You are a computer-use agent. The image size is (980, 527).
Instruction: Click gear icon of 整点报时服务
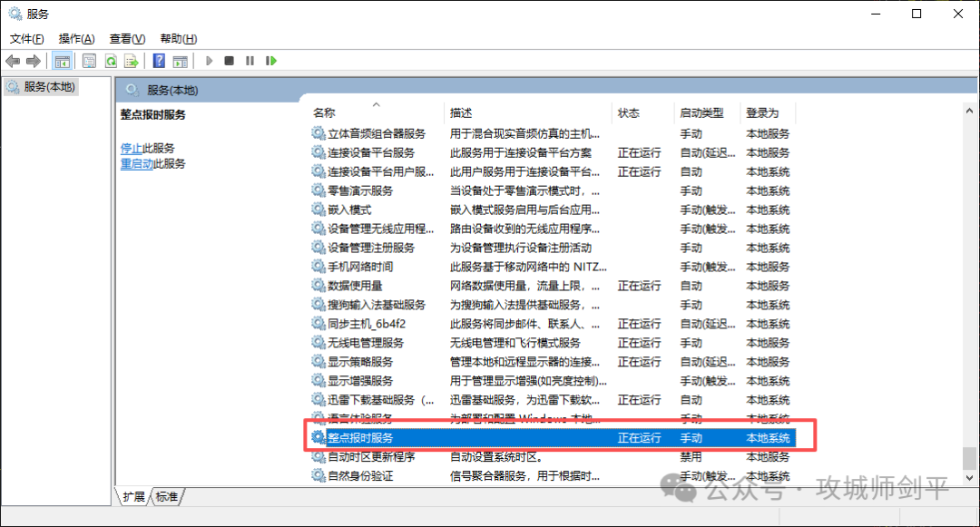(318, 438)
